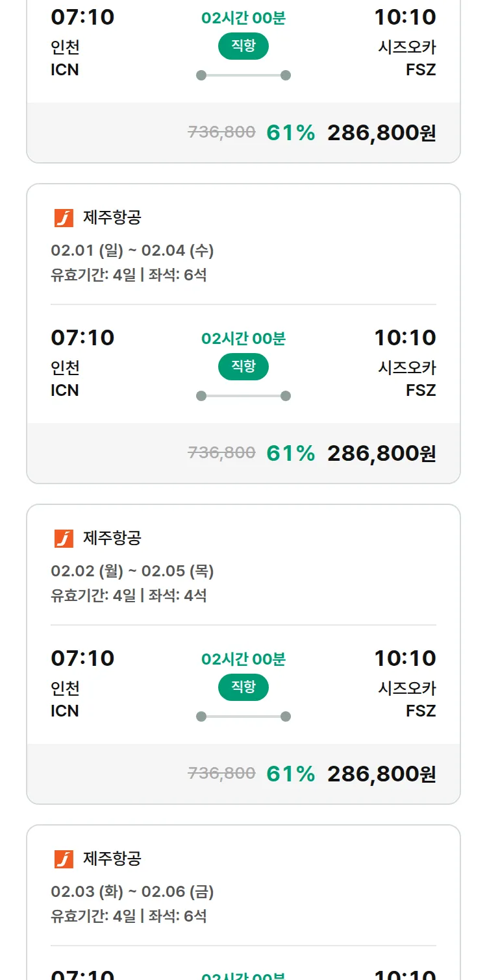Select the 02.01 (일) ~ 02.04 (수) date range
Viewport: 487px width, 980px height.
click(132, 251)
